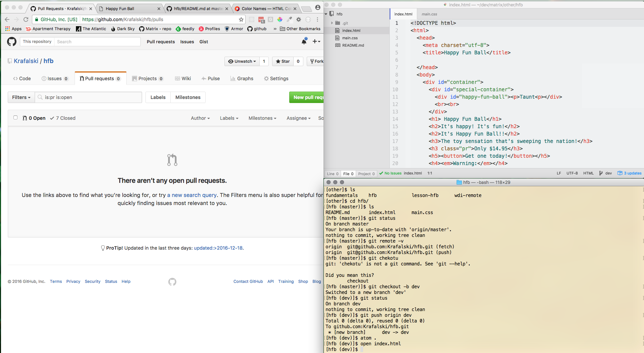Click the colorful pinwheel extension icon

[x=280, y=19]
